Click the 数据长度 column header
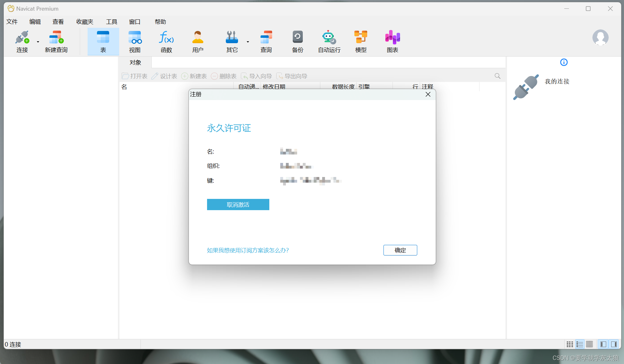Image resolution: width=624 pixels, height=364 pixels. 339,87
